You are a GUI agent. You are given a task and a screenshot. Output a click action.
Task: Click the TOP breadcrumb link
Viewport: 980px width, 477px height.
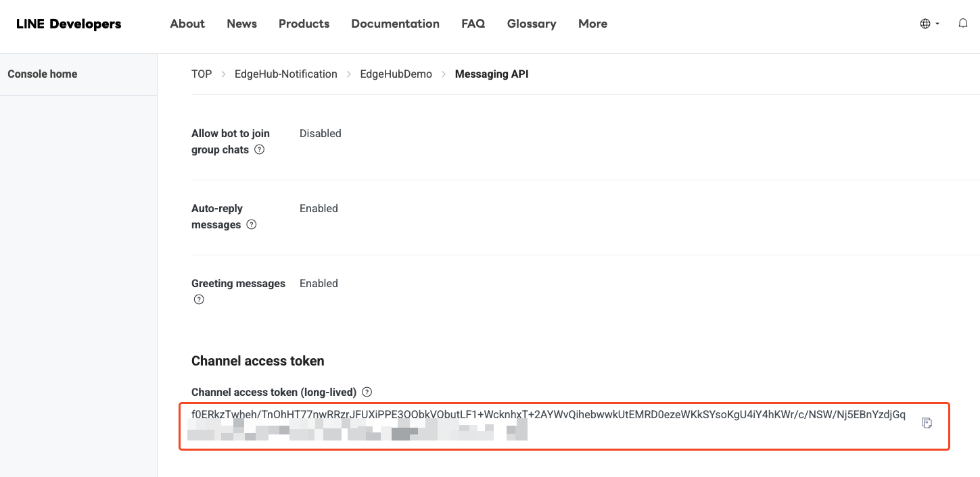(x=201, y=74)
